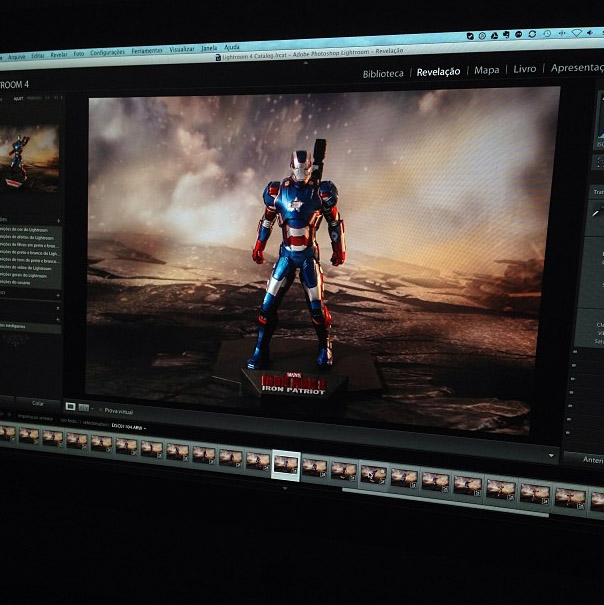
Task: Add a new preset with the Predefinições plus
Action: [x=58, y=221]
